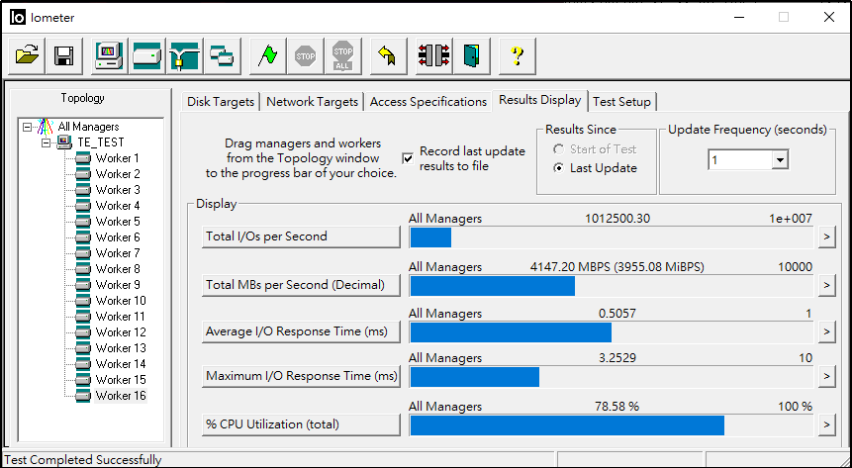Select Worker 16 in Topology tree
852x468 pixels.
tap(121, 395)
